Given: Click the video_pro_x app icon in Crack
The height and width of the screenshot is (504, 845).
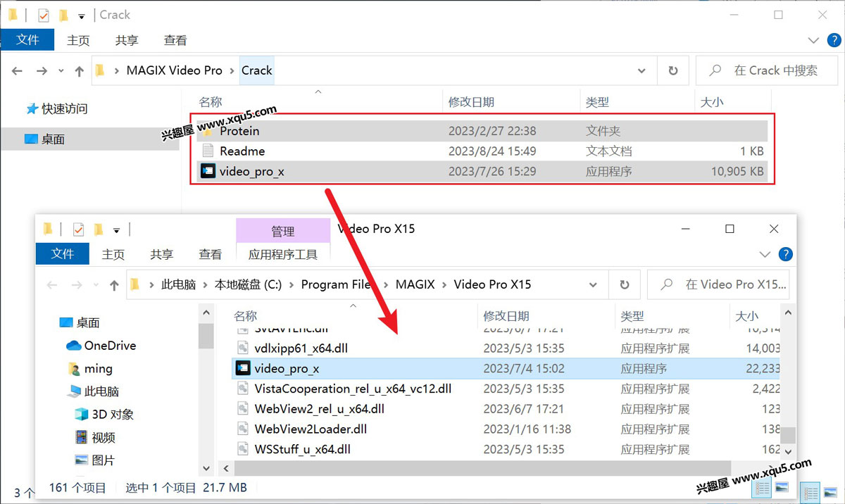Looking at the screenshot, I should [208, 171].
